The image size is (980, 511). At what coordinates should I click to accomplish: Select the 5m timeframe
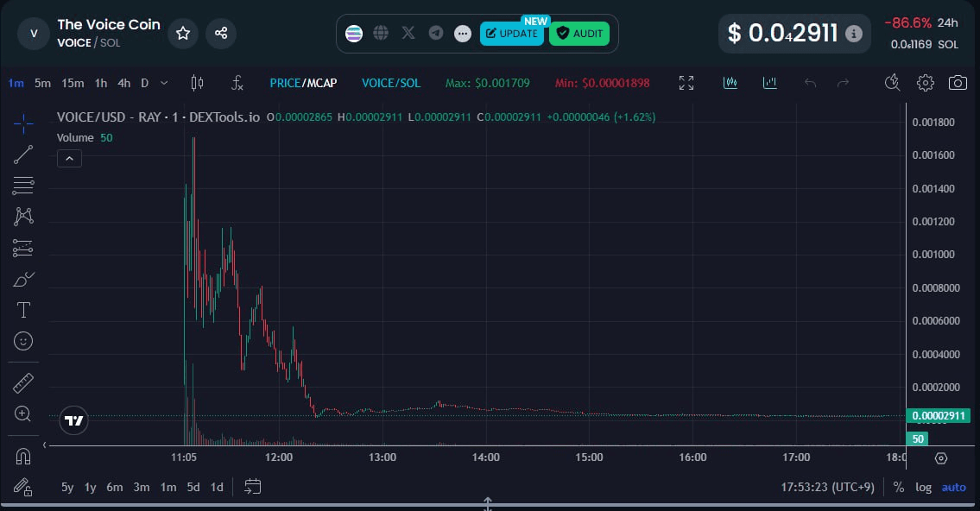tap(42, 83)
